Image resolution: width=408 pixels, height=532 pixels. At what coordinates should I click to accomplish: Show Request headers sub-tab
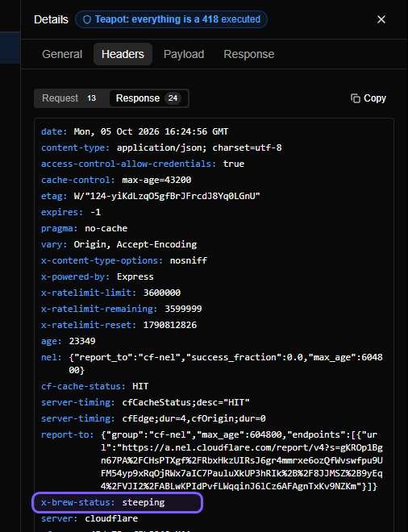coord(72,98)
